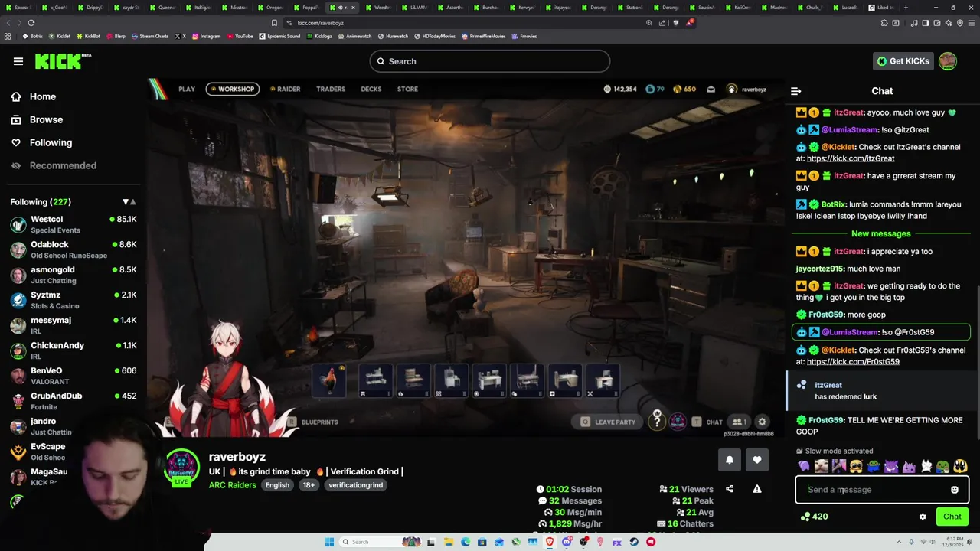Open Odablock channel in Following list
Screen dimensions: 980x551
pos(73,249)
